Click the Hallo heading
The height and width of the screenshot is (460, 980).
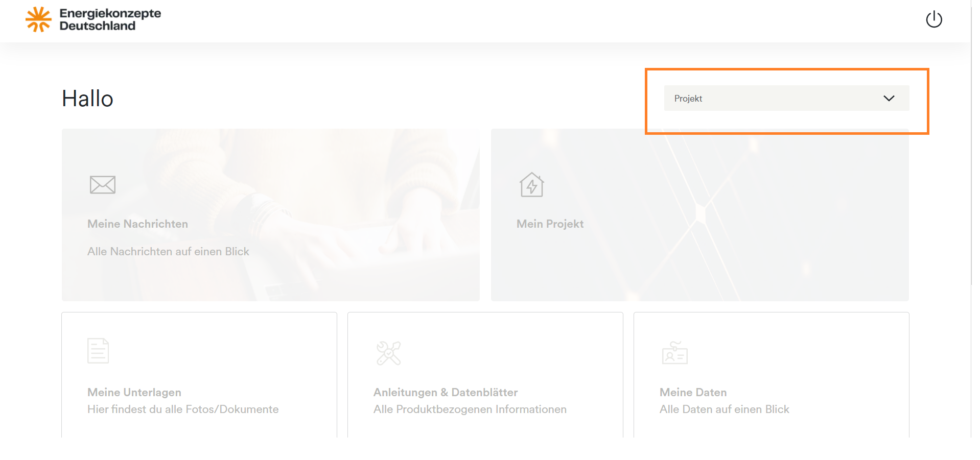click(x=87, y=99)
